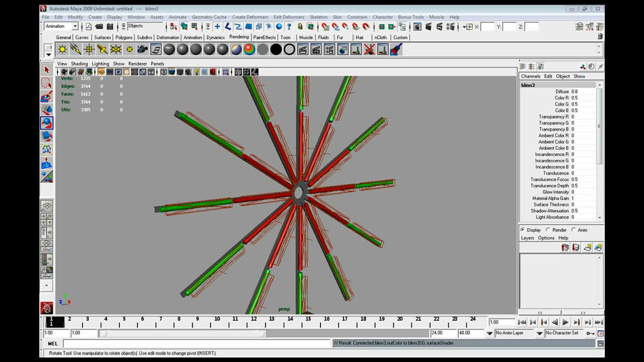This screenshot has width=644, height=362.
Task: Pick the Soft Modification tool
Action: click(x=47, y=163)
